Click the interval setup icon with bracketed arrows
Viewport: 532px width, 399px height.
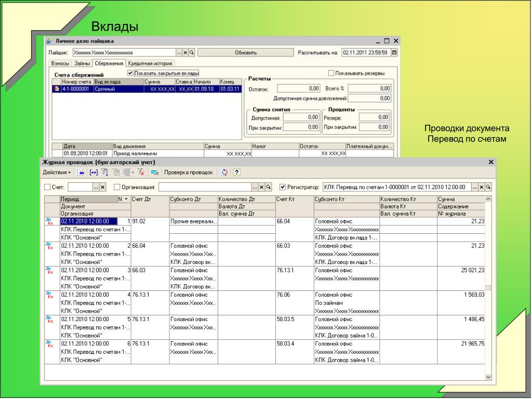(93, 172)
